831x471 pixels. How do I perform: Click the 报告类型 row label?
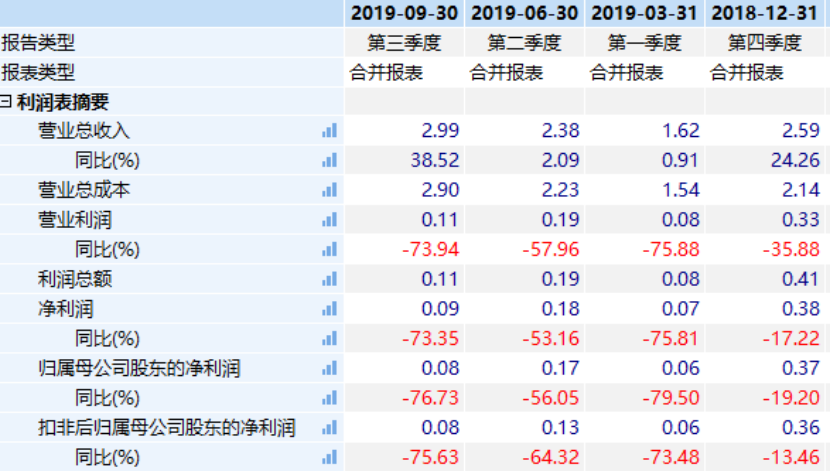[x=38, y=42]
